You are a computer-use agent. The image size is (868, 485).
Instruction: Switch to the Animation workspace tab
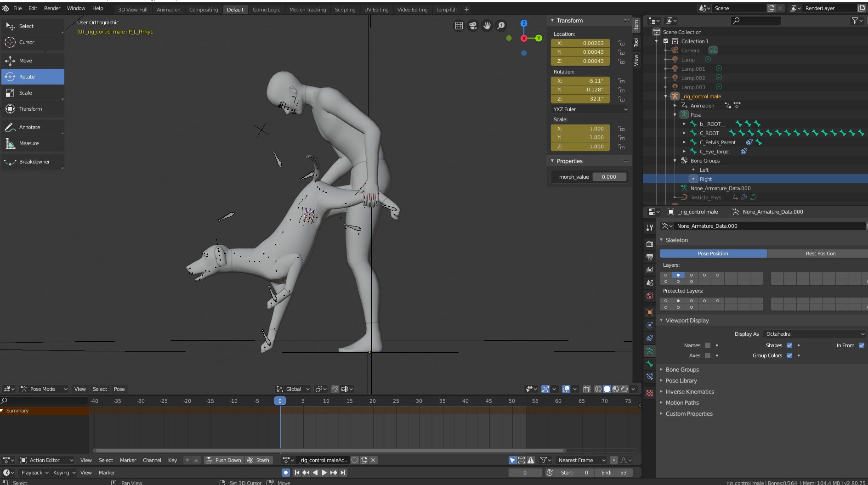coord(168,10)
